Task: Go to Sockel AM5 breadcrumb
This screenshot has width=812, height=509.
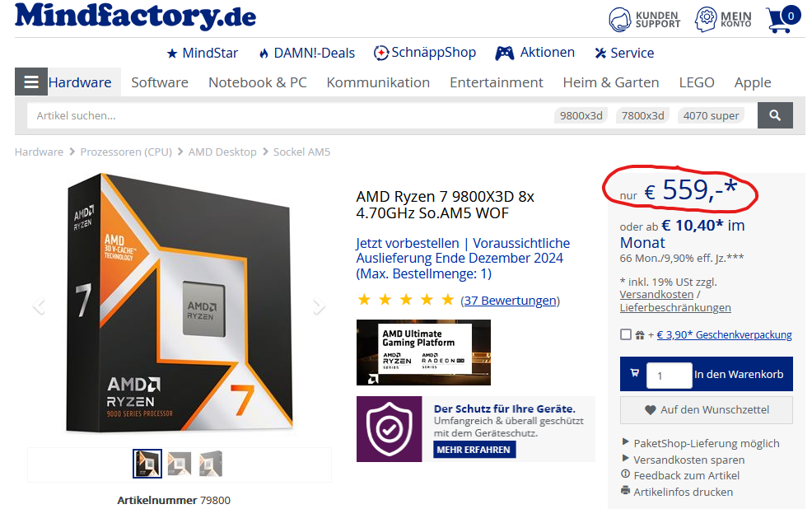Action: point(301,152)
